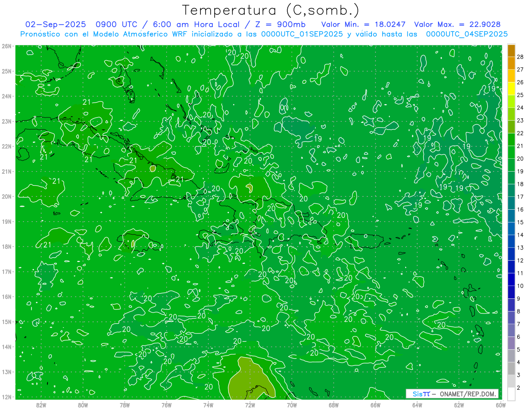
Task: Click the '66W' longitude label
Action: point(375,405)
